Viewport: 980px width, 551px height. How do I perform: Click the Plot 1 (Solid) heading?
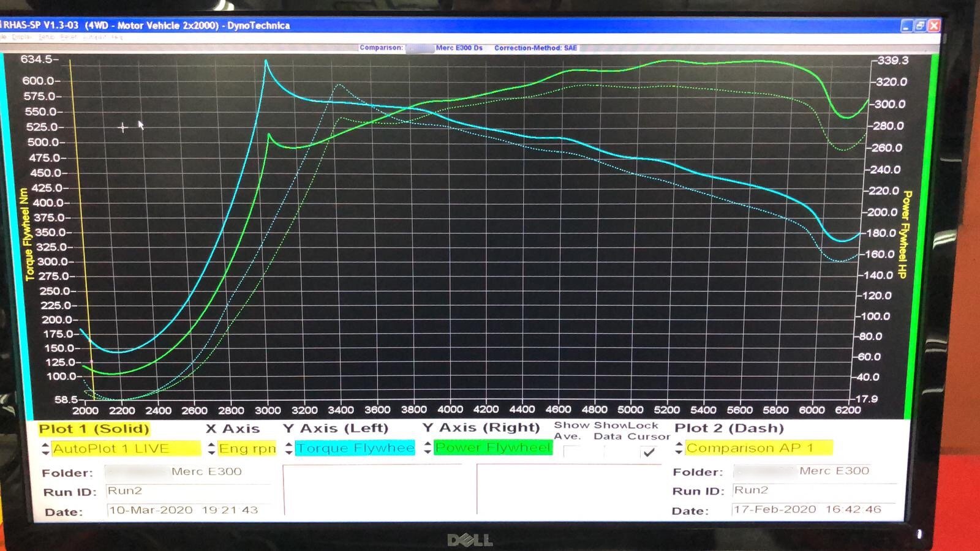click(x=94, y=429)
